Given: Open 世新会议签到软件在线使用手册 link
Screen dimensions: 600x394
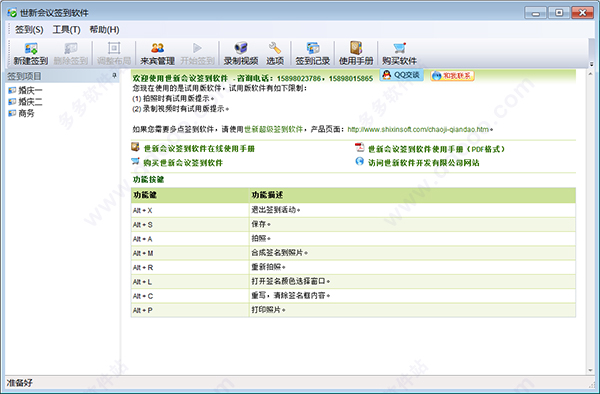Looking at the screenshot, I should [199, 148].
